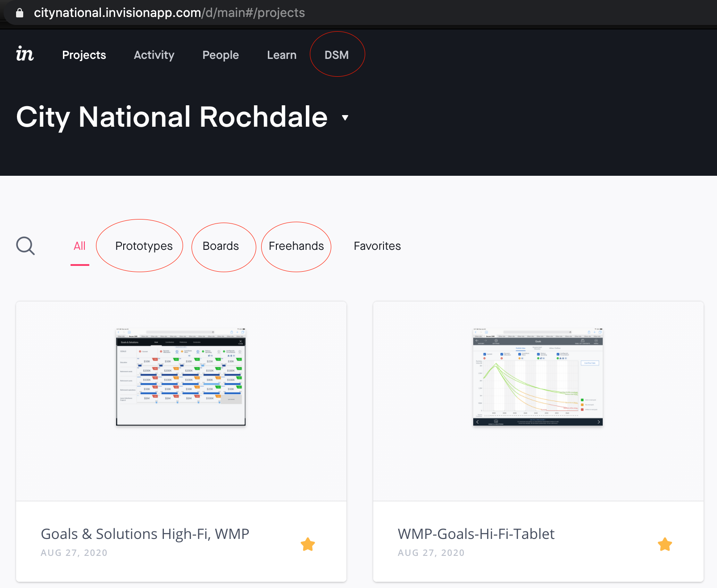Click the InVision logo
Image resolution: width=717 pixels, height=588 pixels.
[x=25, y=54]
